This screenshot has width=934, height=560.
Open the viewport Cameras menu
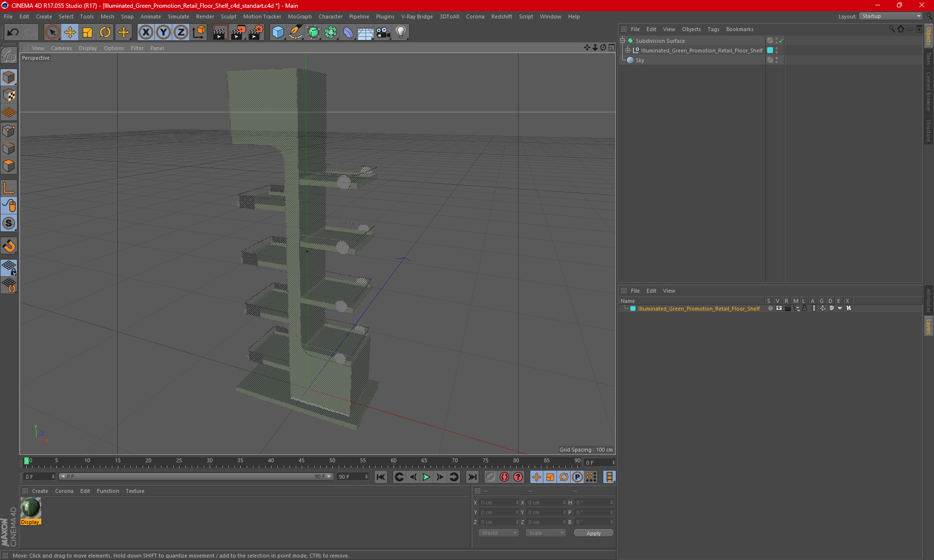pos(61,48)
